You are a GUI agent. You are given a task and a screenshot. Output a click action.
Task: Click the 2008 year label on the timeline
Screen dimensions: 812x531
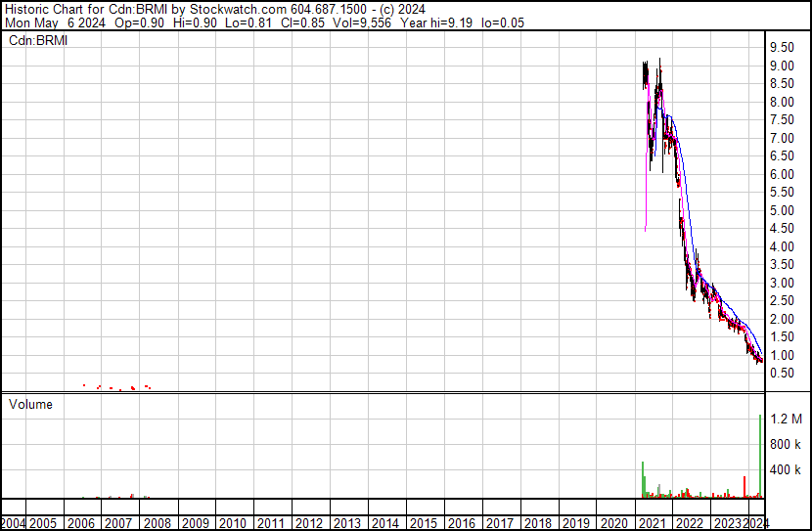point(158,523)
